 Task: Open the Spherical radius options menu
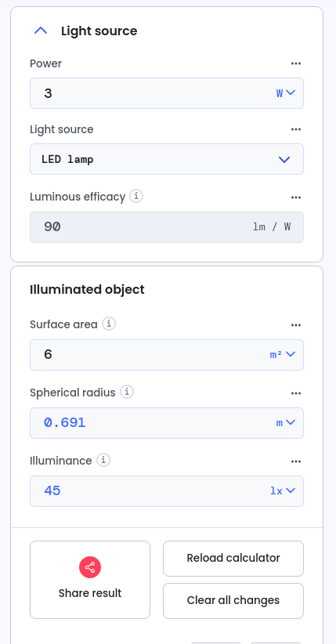coord(296,393)
